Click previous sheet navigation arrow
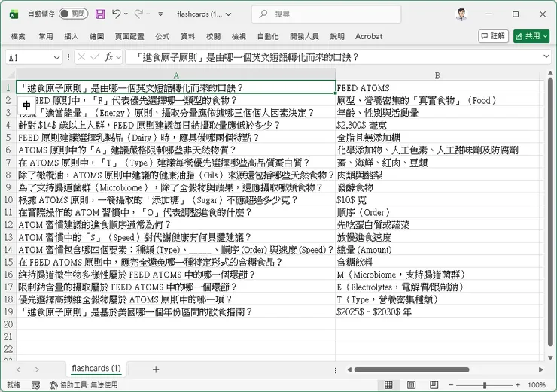The width and height of the screenshot is (557, 392). [19, 369]
